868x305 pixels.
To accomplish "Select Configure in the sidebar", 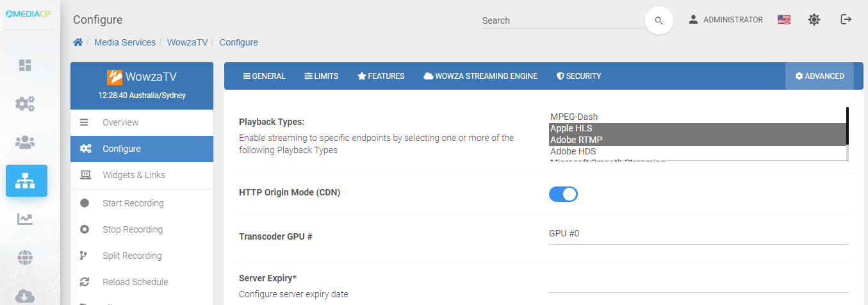I will (142, 149).
